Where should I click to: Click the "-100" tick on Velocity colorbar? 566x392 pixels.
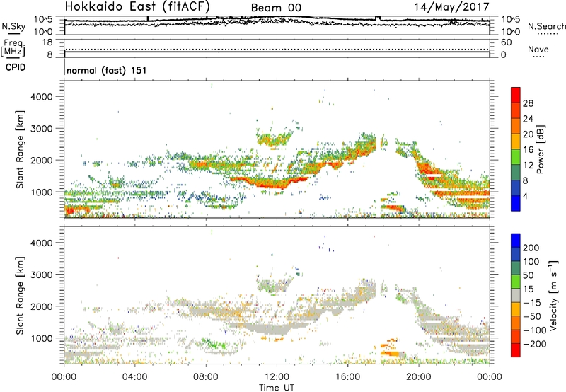(535, 330)
